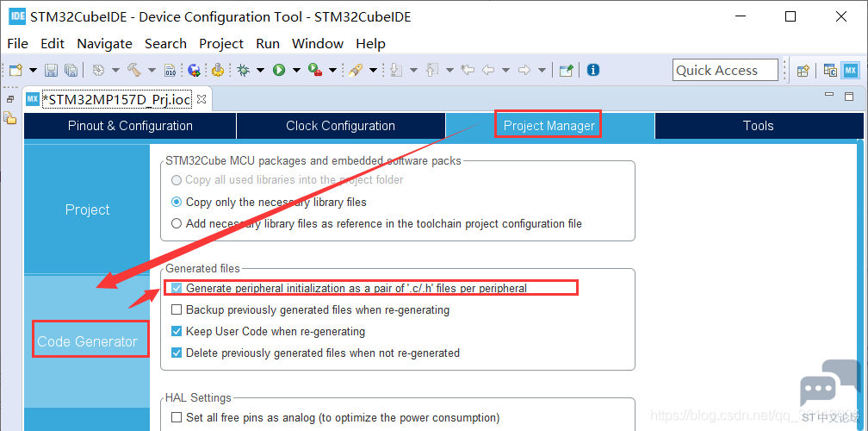
Task: Switch to the Project Manager tab
Action: click(x=549, y=126)
